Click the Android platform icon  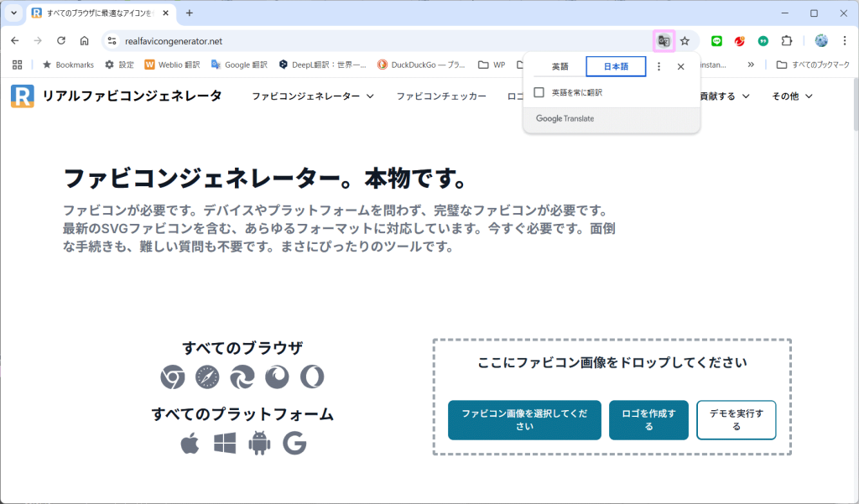point(260,443)
